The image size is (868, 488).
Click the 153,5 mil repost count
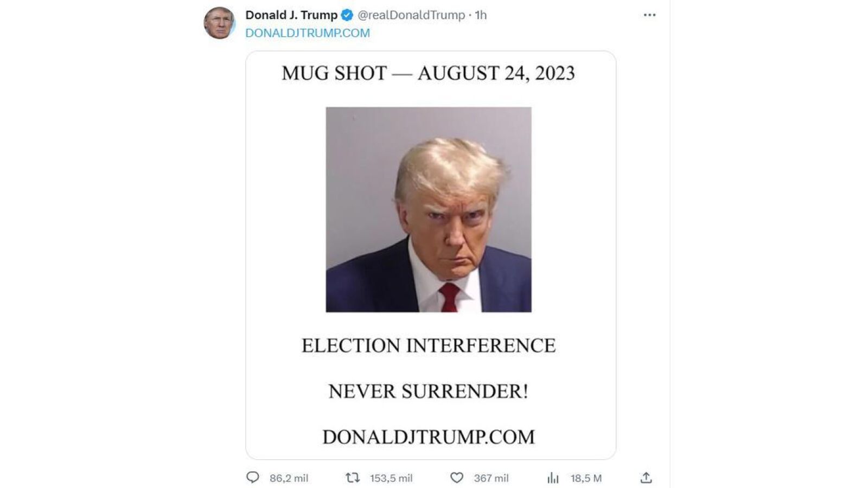[391, 478]
